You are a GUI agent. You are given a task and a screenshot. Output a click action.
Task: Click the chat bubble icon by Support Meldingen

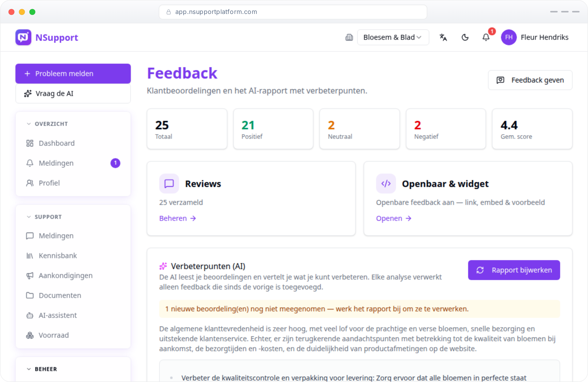point(30,236)
